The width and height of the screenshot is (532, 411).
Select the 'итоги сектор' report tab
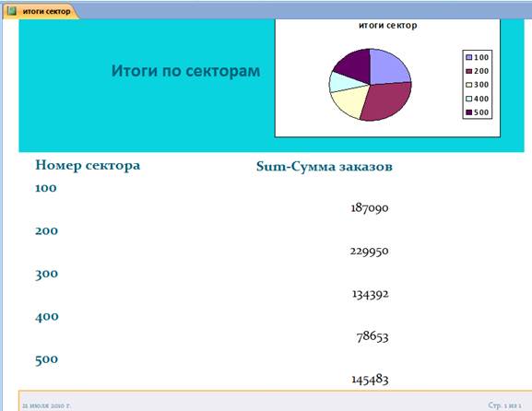tap(40, 11)
